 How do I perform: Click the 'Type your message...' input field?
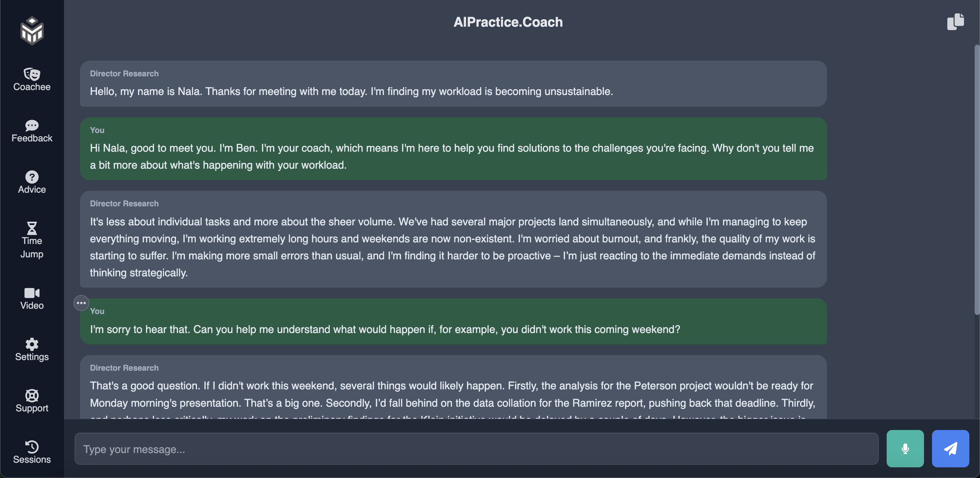pos(476,449)
